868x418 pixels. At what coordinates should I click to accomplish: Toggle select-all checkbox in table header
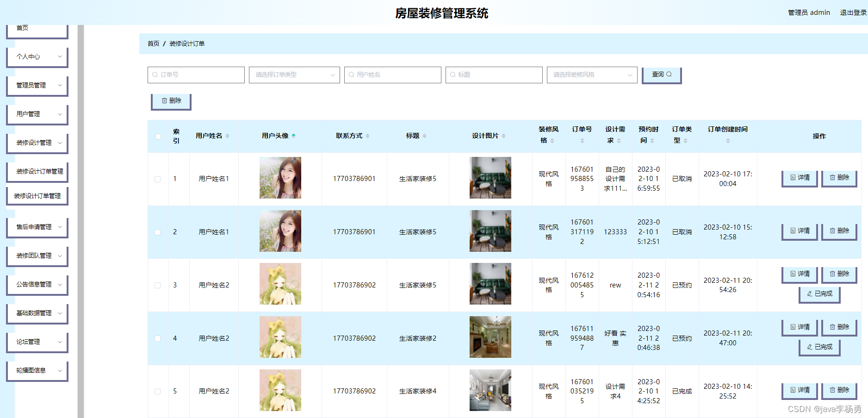158,137
